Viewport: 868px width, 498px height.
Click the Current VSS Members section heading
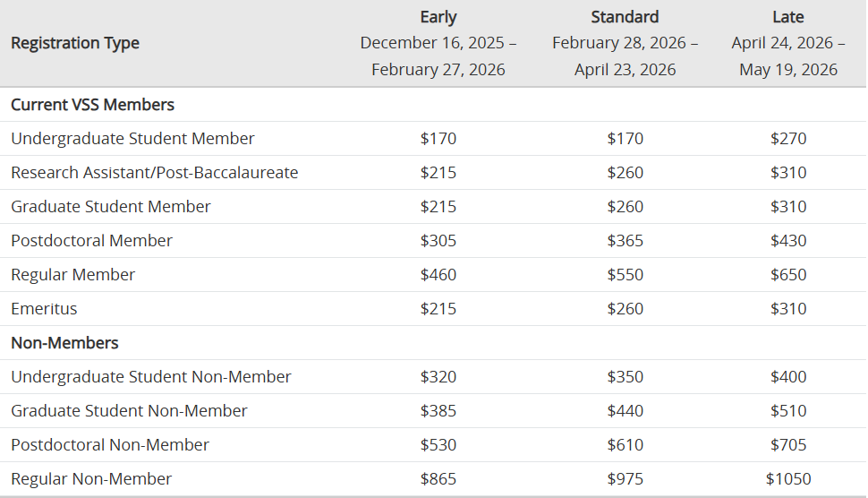(92, 105)
